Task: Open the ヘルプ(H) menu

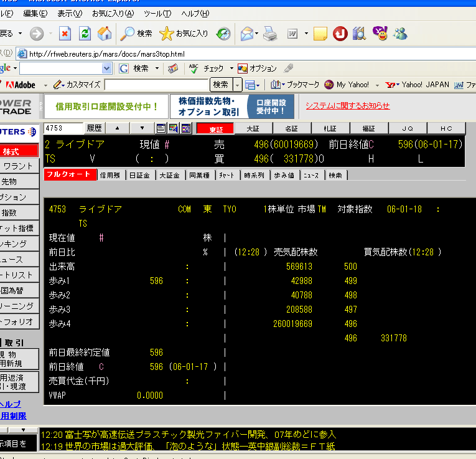Action: click(195, 14)
